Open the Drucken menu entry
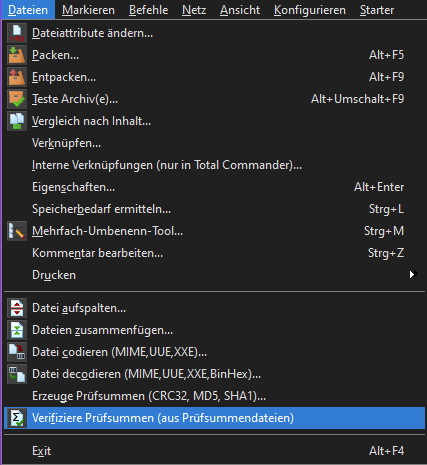The width and height of the screenshot is (427, 465). pos(214,275)
